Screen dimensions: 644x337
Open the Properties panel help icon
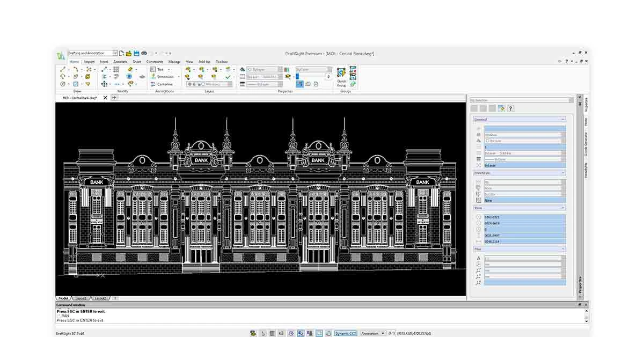coord(510,108)
